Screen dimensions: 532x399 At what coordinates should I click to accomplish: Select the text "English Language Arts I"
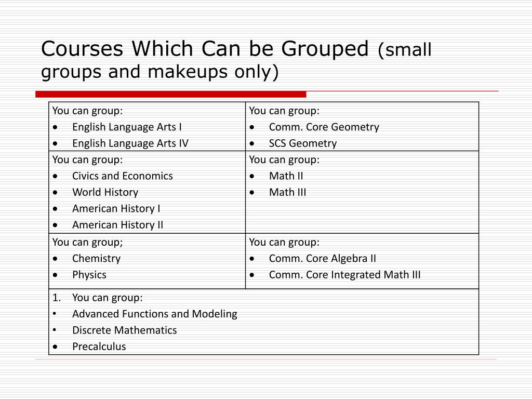(127, 127)
